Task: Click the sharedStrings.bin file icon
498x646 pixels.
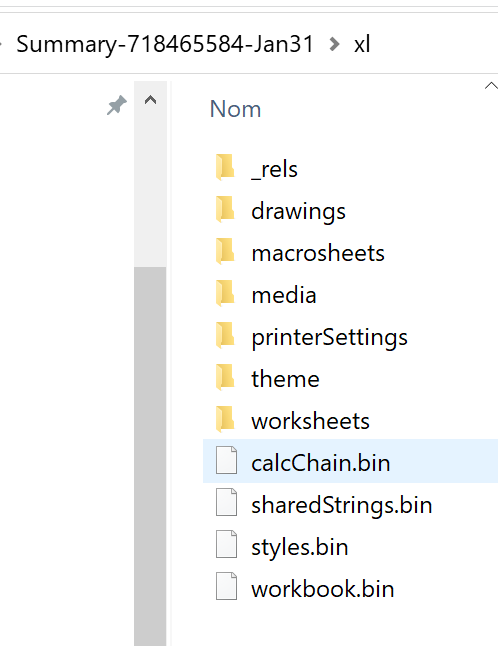Action: [x=227, y=502]
